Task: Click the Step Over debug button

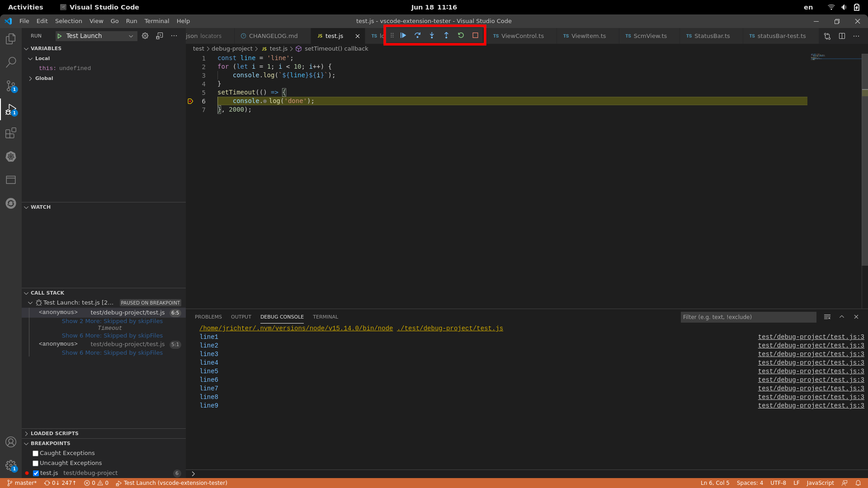Action: pyautogui.click(x=417, y=36)
